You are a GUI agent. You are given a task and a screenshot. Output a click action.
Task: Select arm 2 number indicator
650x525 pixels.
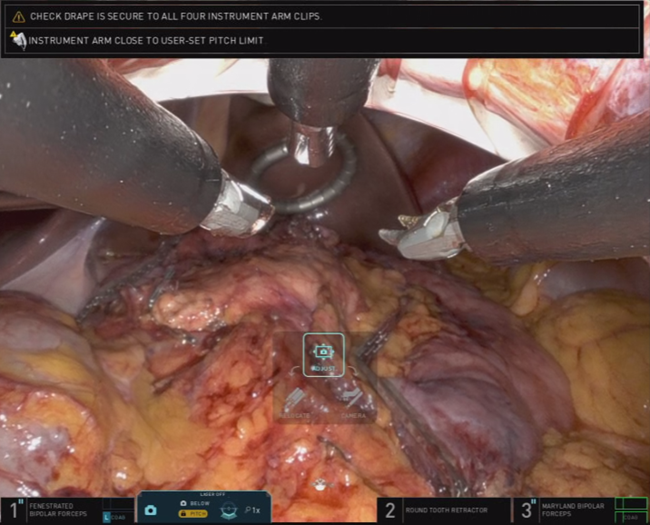390,510
